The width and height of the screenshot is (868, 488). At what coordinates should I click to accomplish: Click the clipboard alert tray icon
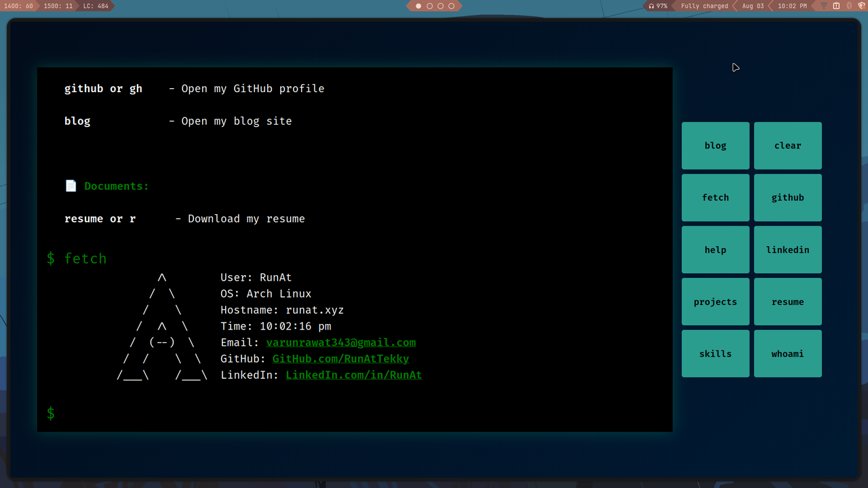[836, 6]
